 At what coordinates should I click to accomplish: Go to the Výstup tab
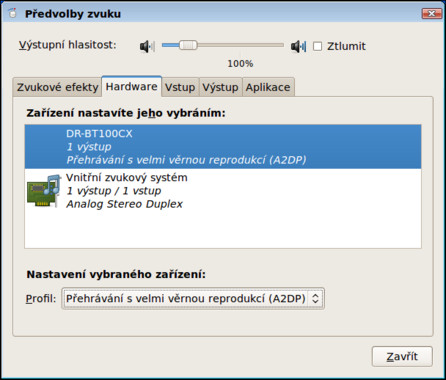[220, 87]
